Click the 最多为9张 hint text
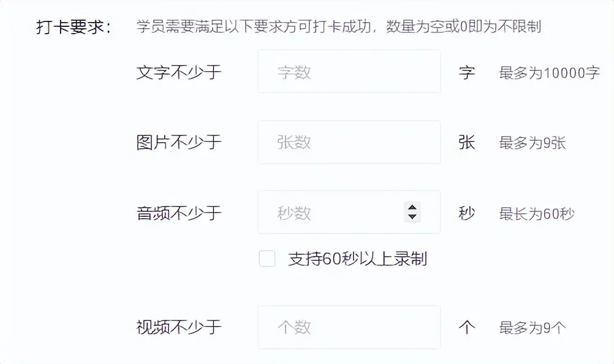The width and height of the screenshot is (614, 364). 531,142
